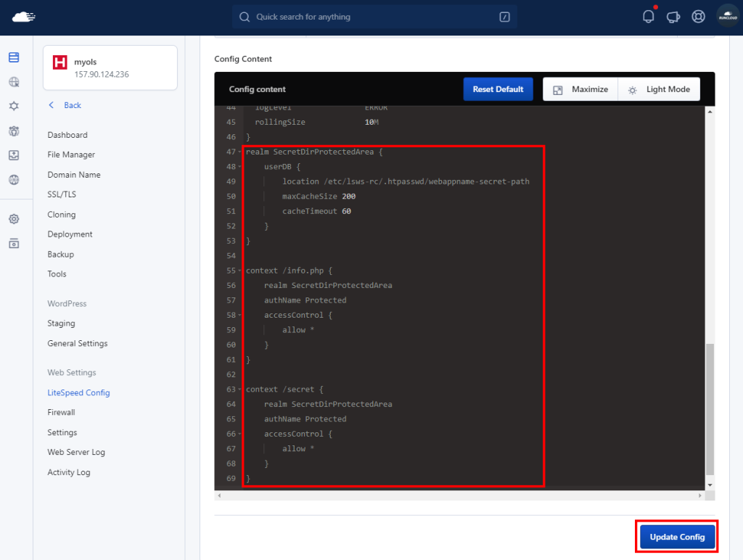Click the 'cacheTimeout 60' code line

click(316, 211)
